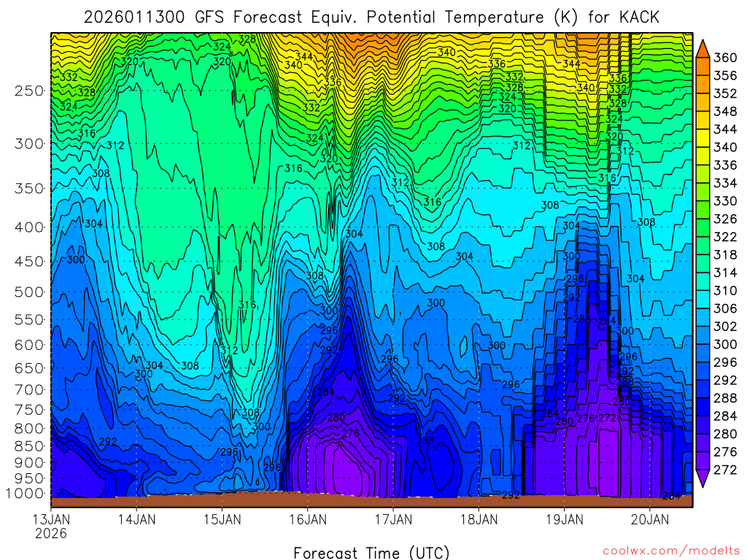Screen dimensions: 747x560
Task: Click the 300 pressure level label on left axis
Action: pyautogui.click(x=29, y=144)
